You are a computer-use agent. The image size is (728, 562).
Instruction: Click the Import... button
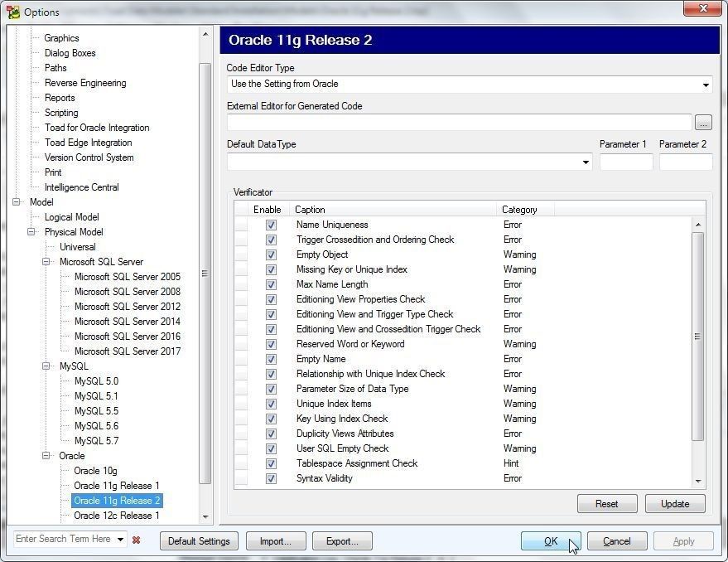click(276, 541)
